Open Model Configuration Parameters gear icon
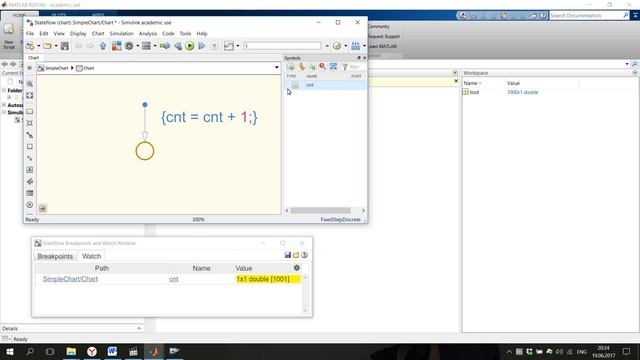The width and height of the screenshot is (640, 360). click(129, 46)
